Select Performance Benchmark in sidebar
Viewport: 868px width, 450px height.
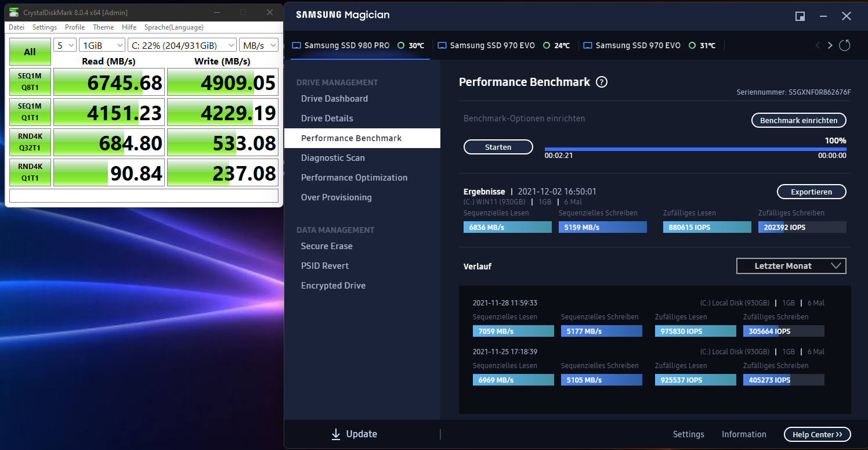363,138
